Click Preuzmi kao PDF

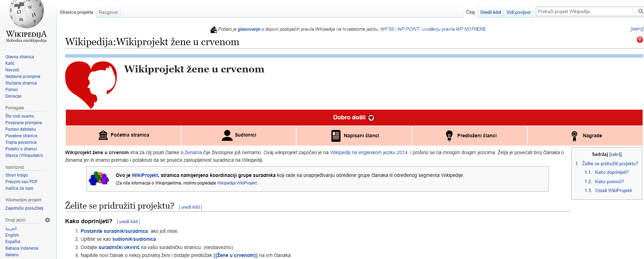[21, 182]
